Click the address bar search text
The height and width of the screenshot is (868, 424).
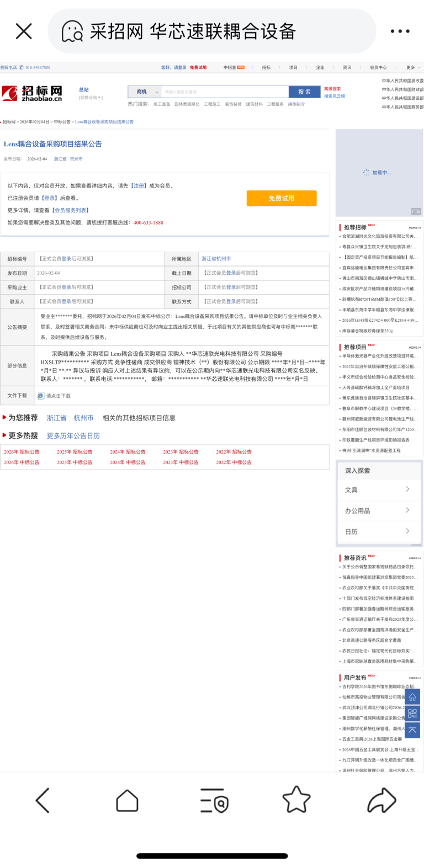tap(193, 31)
